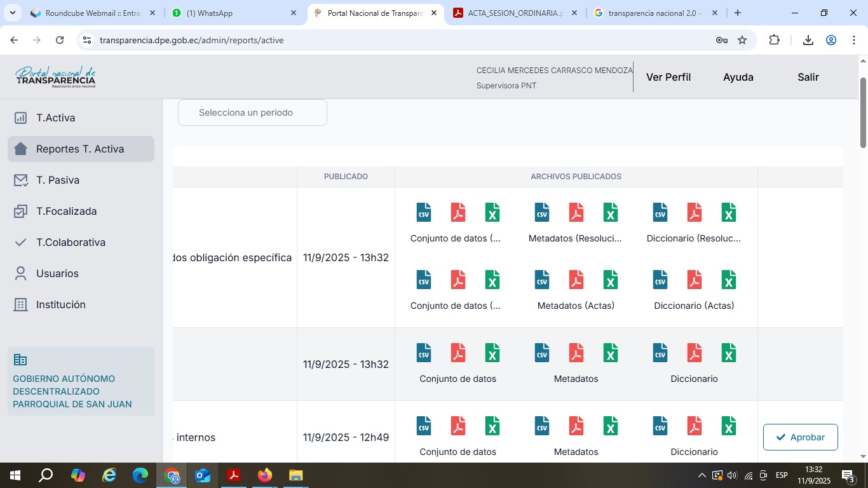Log out using Salir
The height and width of the screenshot is (488, 868).
click(x=808, y=78)
